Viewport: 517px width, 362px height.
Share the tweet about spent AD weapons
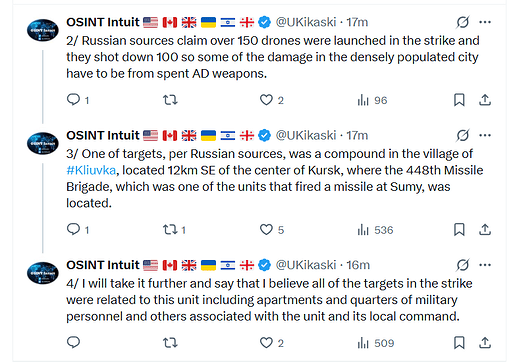485,100
